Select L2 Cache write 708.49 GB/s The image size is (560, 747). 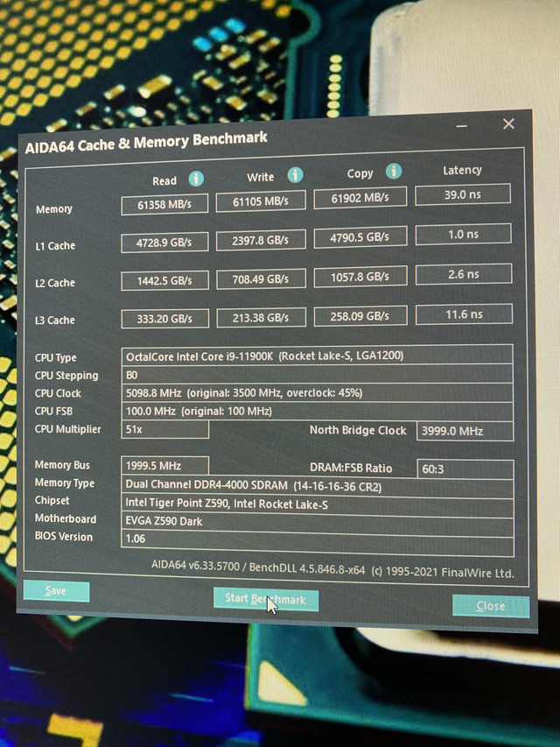click(261, 279)
